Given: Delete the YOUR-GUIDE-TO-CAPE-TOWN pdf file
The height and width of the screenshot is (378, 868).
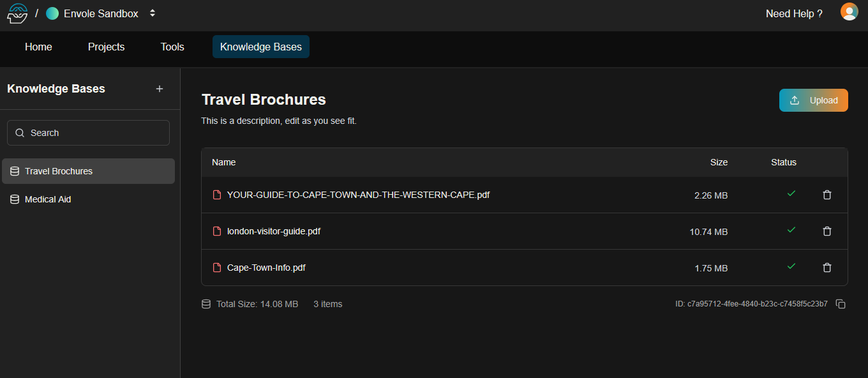Looking at the screenshot, I should (827, 195).
